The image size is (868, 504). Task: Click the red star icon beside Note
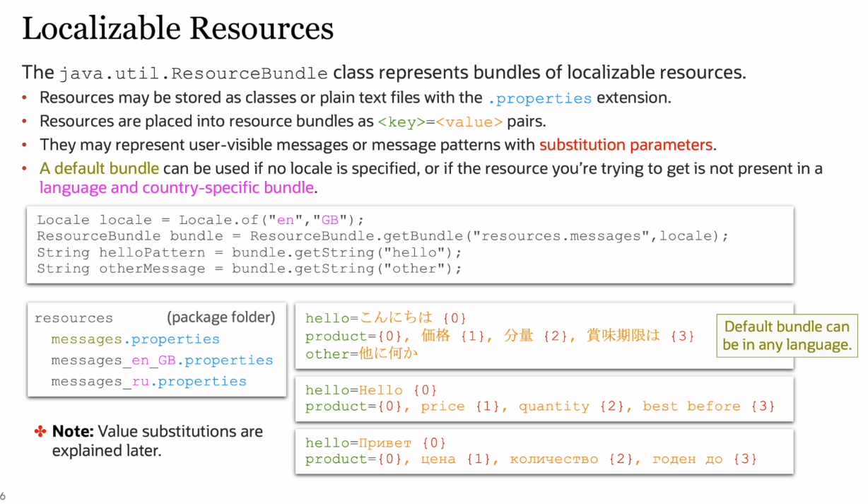[41, 431]
